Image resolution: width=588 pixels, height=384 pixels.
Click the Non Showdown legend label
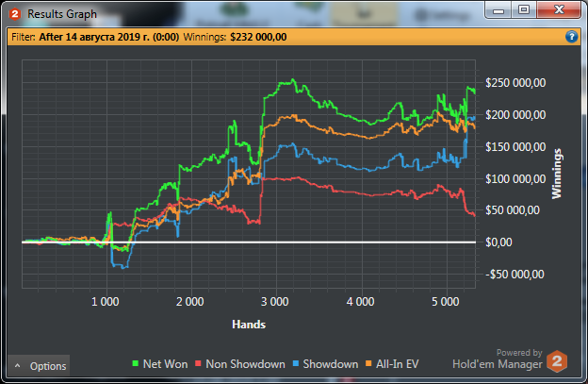point(245,364)
